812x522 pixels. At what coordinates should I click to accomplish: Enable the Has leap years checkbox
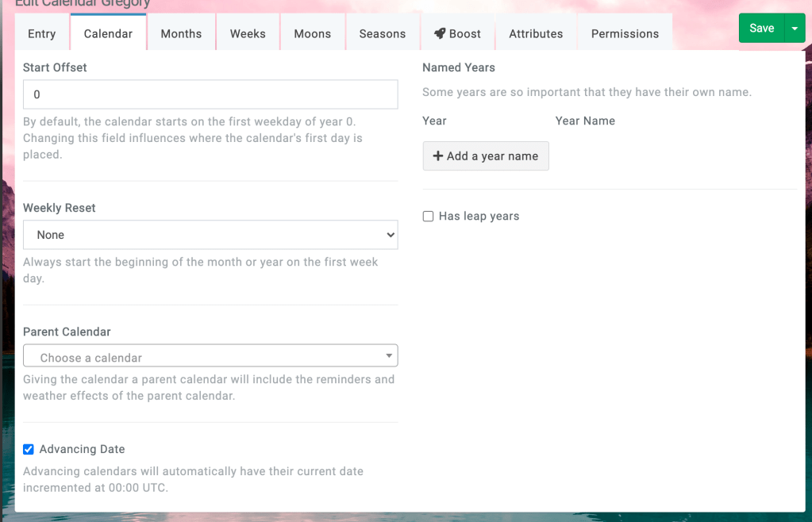(x=428, y=217)
